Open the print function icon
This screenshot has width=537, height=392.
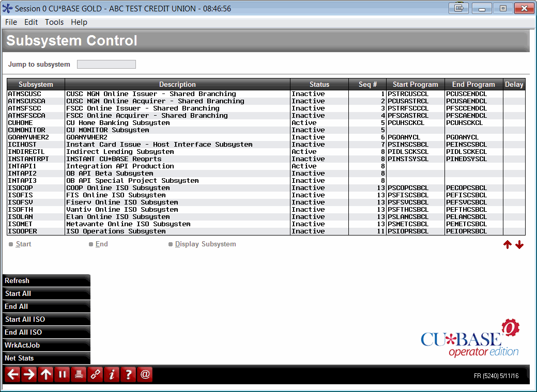click(78, 374)
